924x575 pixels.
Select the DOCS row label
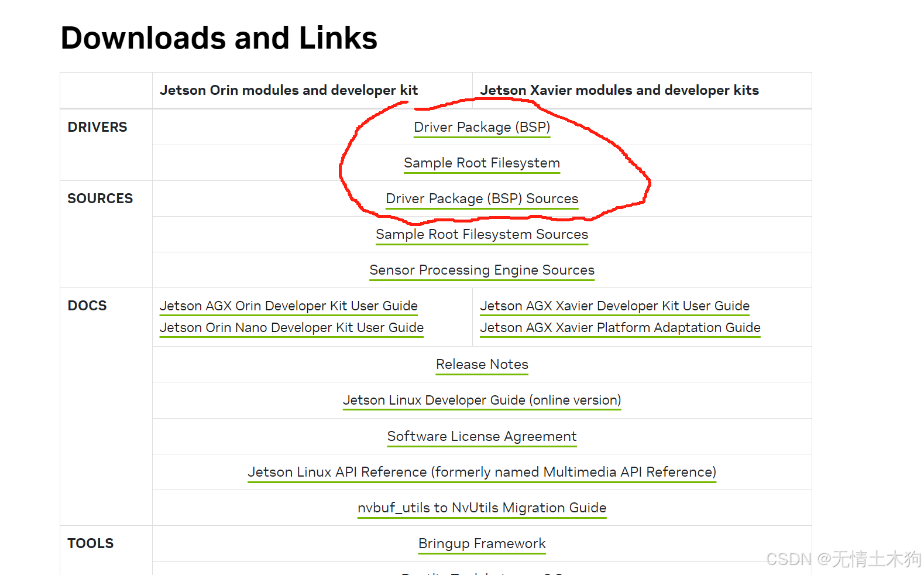coord(87,306)
